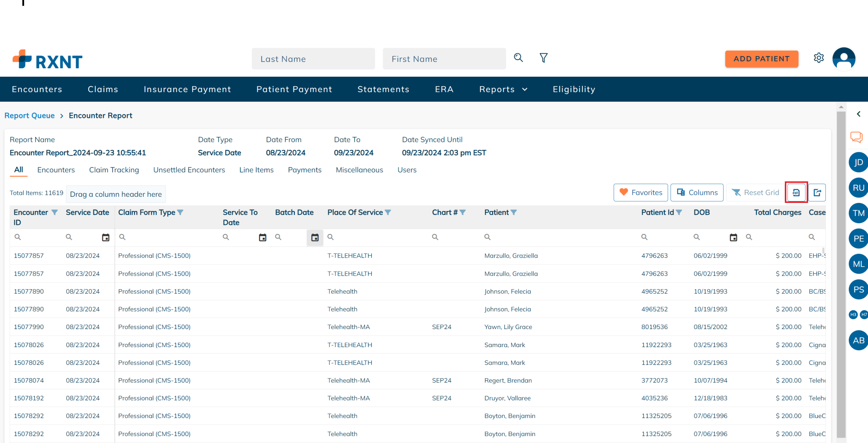Click the patient search magnifier icon

pos(518,58)
